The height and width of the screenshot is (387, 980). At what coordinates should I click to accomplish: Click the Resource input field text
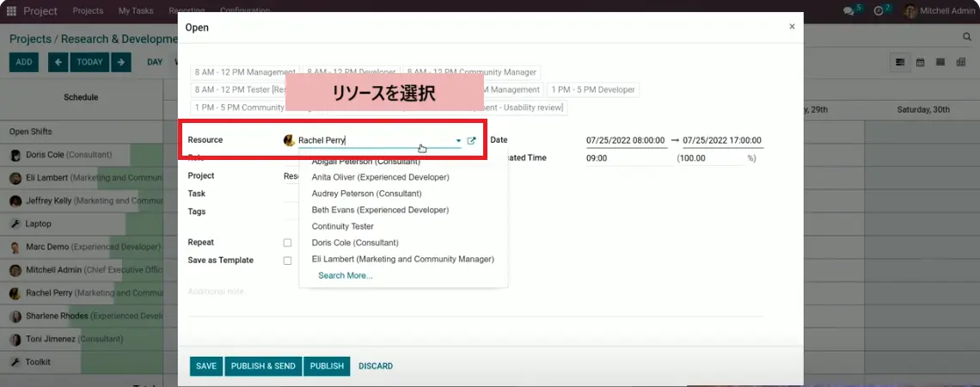point(375,141)
